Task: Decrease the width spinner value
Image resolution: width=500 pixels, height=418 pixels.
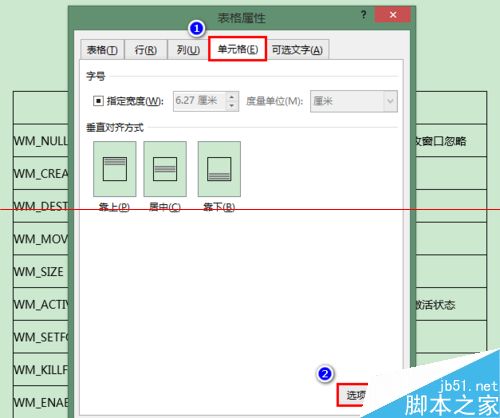Action: pos(232,106)
